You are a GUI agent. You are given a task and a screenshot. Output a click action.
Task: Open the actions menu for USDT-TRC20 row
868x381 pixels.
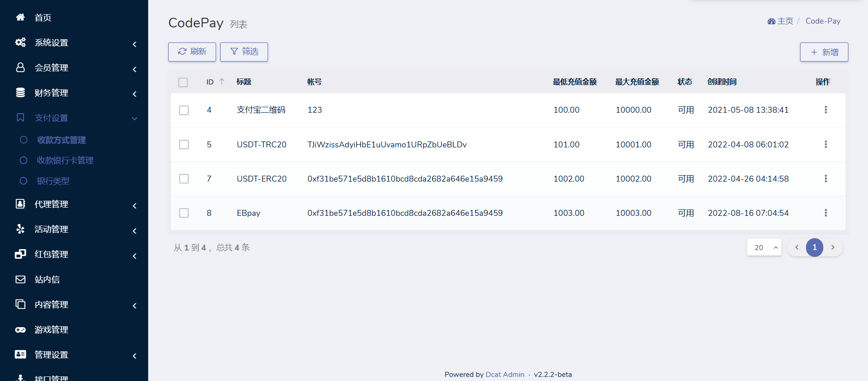pos(826,145)
